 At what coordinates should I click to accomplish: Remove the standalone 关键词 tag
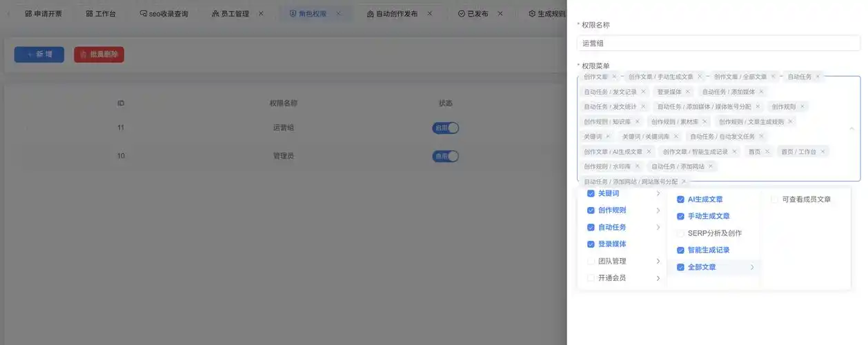(x=607, y=137)
